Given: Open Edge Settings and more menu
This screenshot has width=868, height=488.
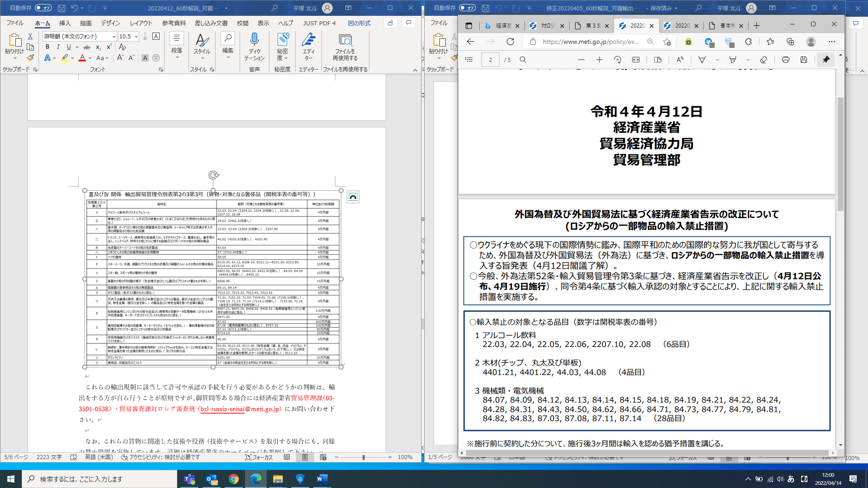Looking at the screenshot, I should [832, 42].
